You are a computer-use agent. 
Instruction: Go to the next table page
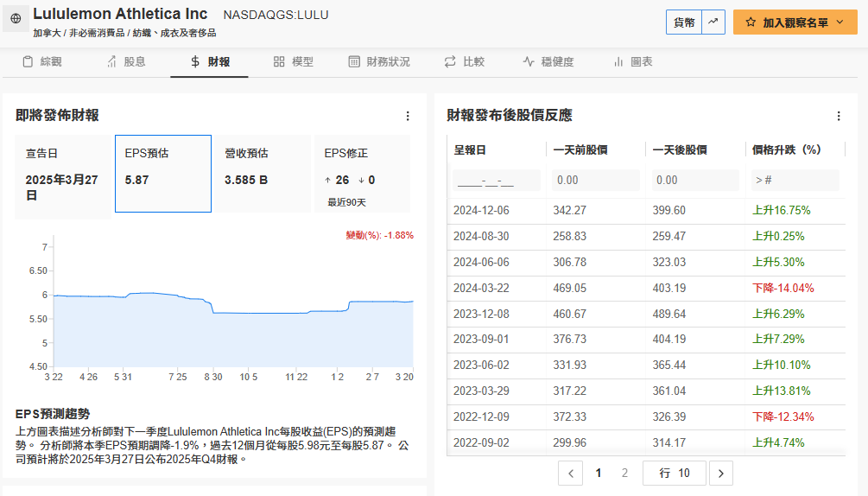point(721,474)
